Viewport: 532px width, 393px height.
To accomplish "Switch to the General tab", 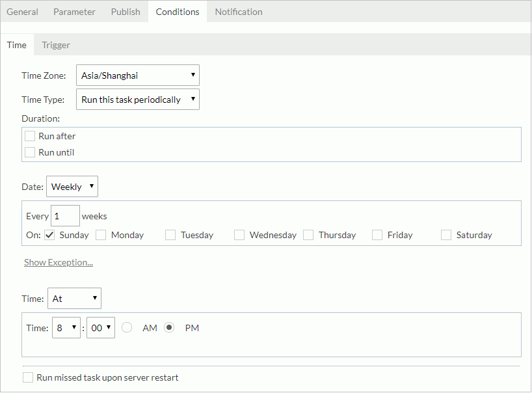I will point(22,12).
